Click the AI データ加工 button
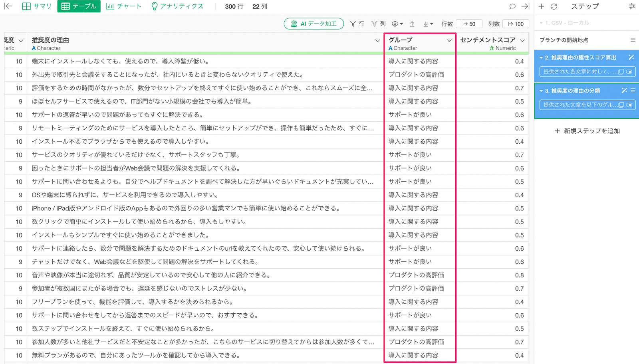The image size is (639, 364). pos(314,24)
